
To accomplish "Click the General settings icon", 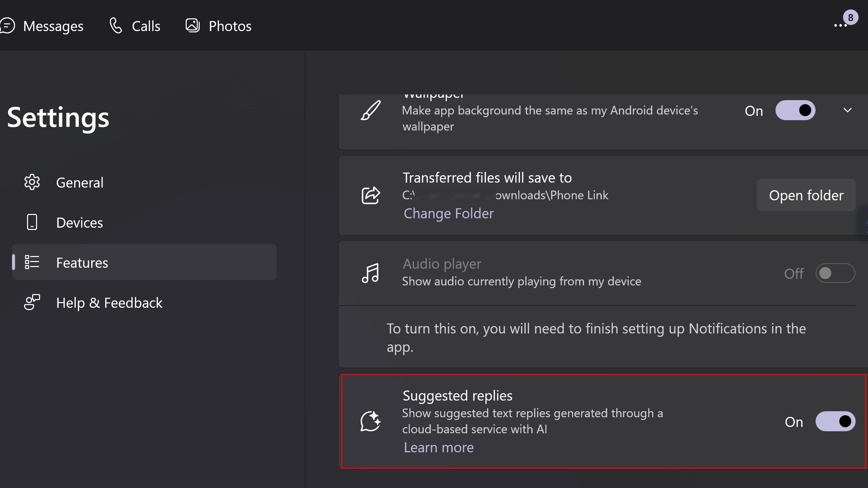I will coord(32,182).
